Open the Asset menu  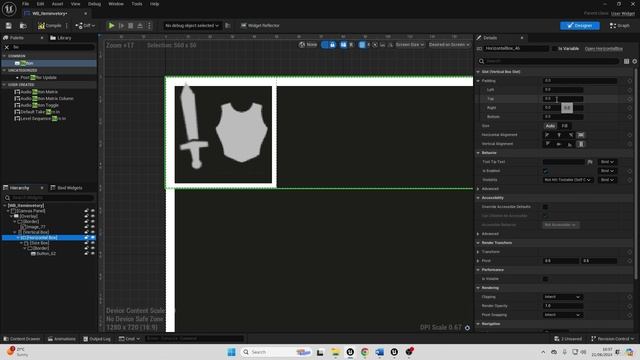coord(58,4)
